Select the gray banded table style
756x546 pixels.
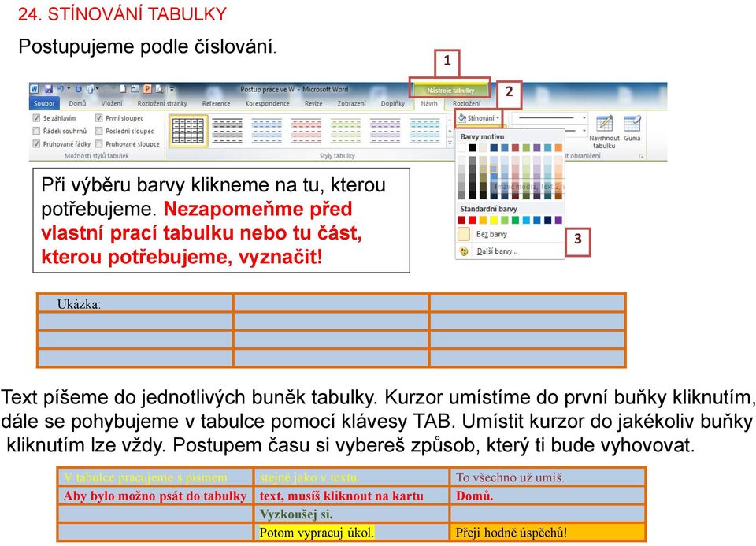tap(227, 131)
